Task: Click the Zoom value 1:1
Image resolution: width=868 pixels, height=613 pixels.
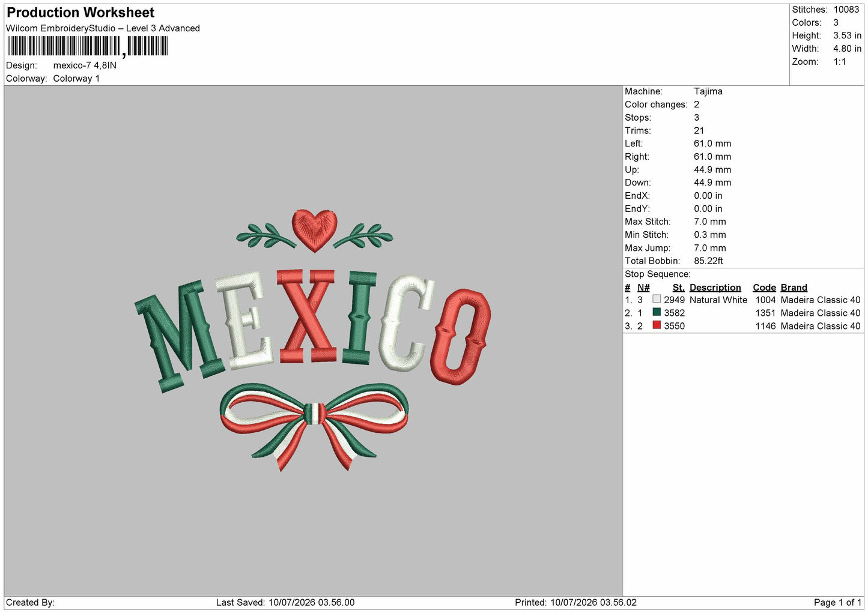Action: click(x=839, y=62)
